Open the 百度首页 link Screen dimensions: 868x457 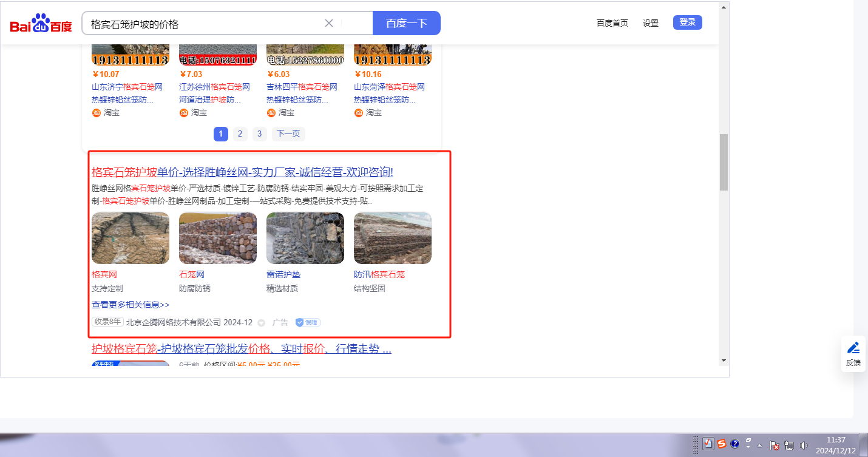tap(612, 23)
